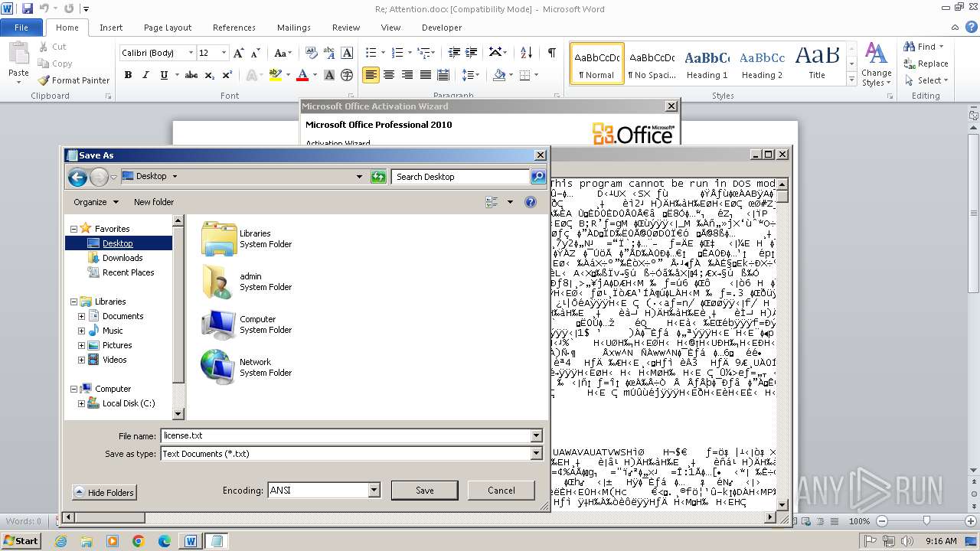Click Cancel in Save As dialog

tap(501, 491)
